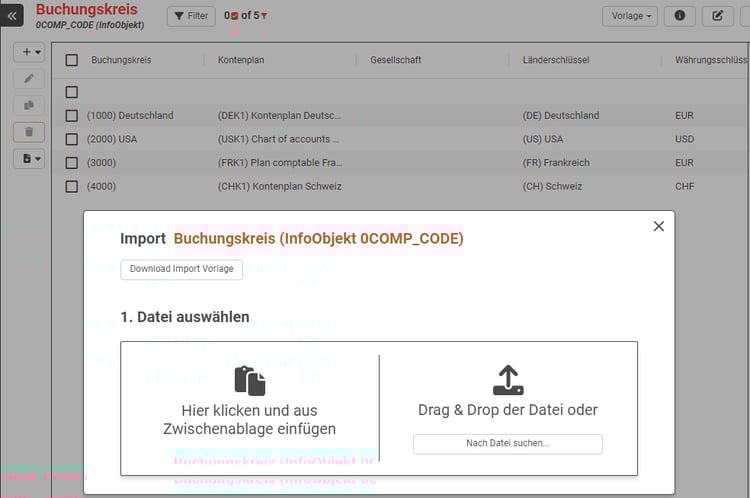
Task: Click the Buchungskreis page title
Action: [87, 9]
